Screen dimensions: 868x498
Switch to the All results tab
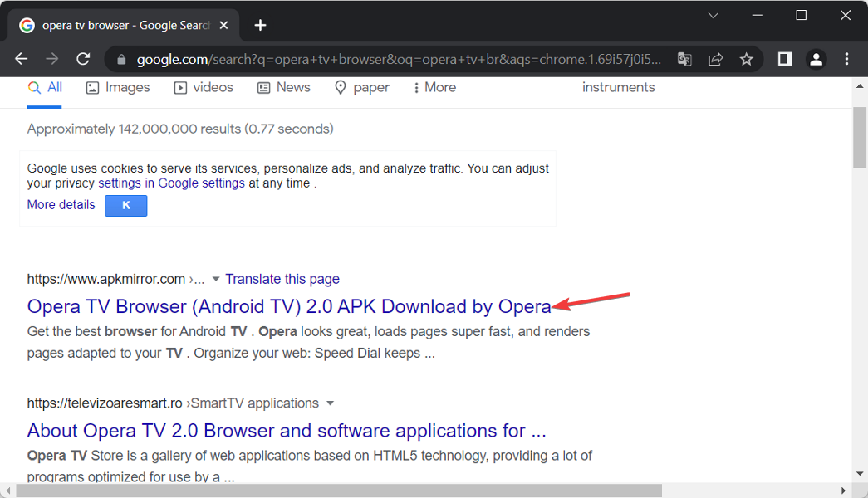pyautogui.click(x=45, y=87)
